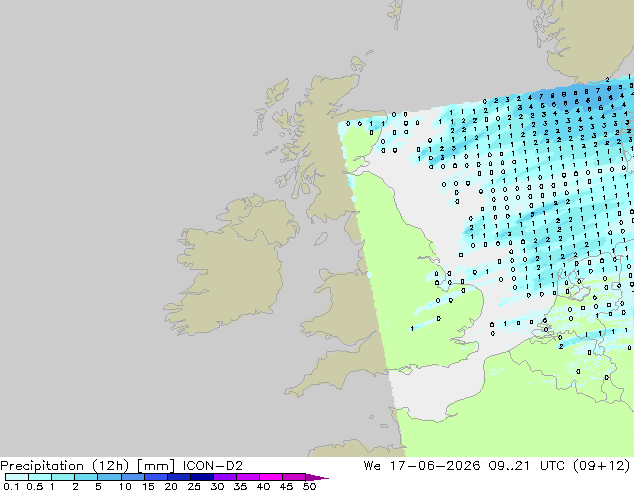Viewport: 634px width, 490px height.
Task: Click the '20' legend scale label
Action: 171,486
